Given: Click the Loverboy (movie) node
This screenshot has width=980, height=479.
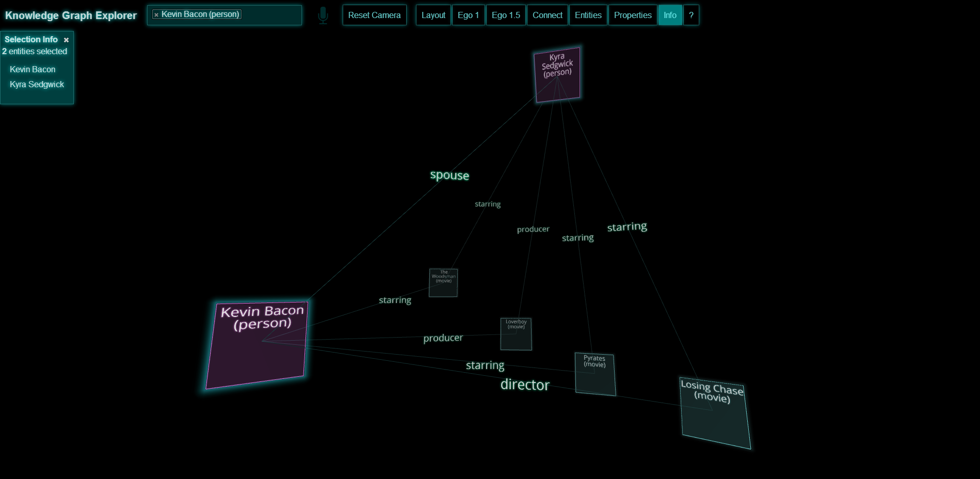Looking at the screenshot, I should (516, 334).
